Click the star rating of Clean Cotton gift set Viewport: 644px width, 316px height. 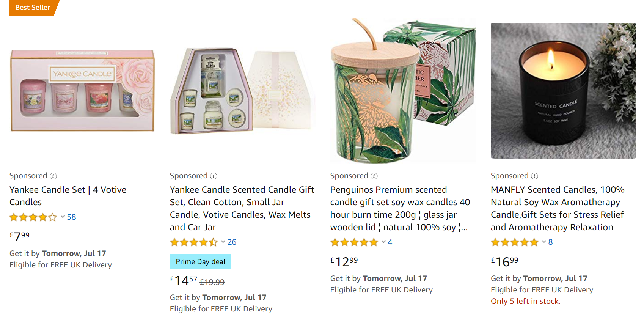193,242
